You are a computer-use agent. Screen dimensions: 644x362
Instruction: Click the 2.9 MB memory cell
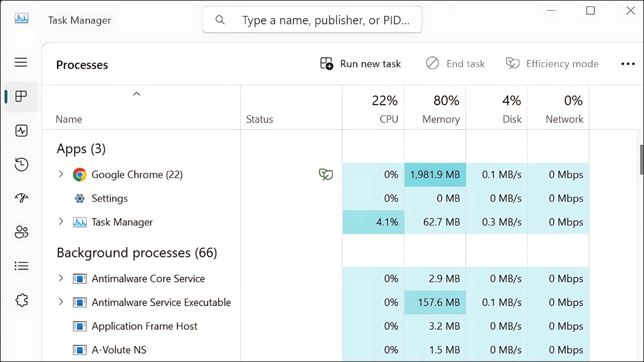(x=435, y=279)
